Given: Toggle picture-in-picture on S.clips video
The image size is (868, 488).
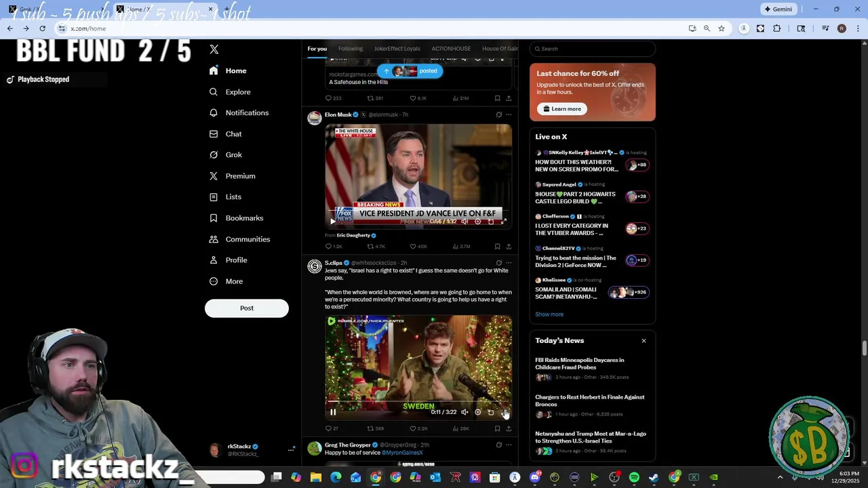Looking at the screenshot, I should (490, 412).
